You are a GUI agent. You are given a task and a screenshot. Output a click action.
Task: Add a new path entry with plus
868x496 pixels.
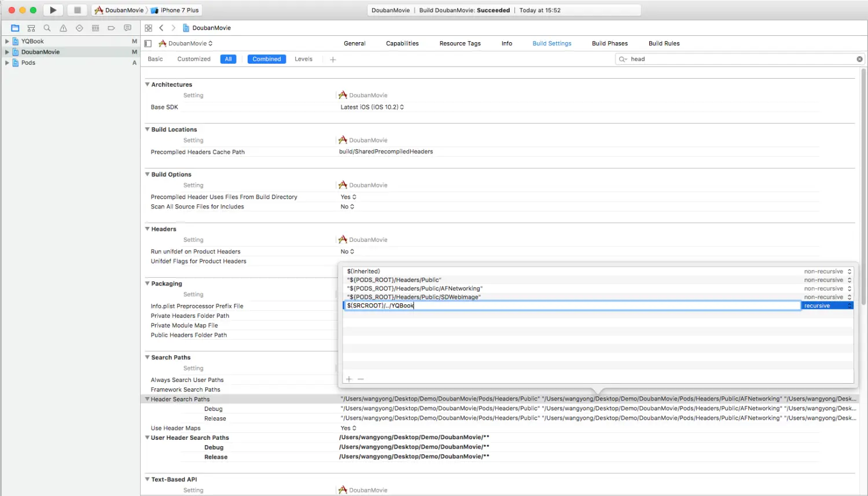click(349, 379)
